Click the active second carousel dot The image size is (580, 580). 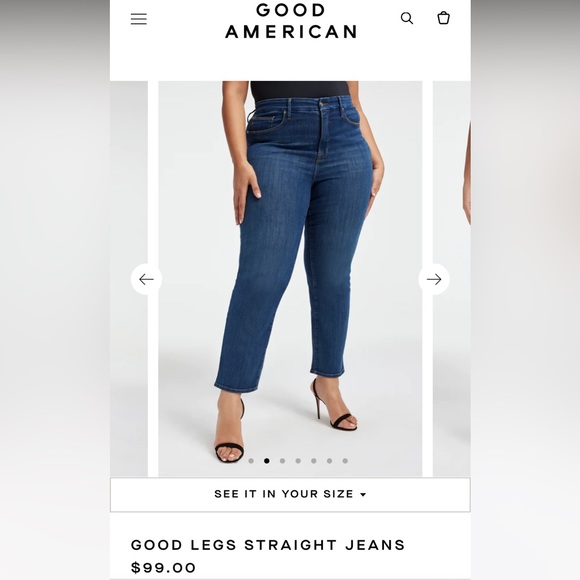coord(267,461)
